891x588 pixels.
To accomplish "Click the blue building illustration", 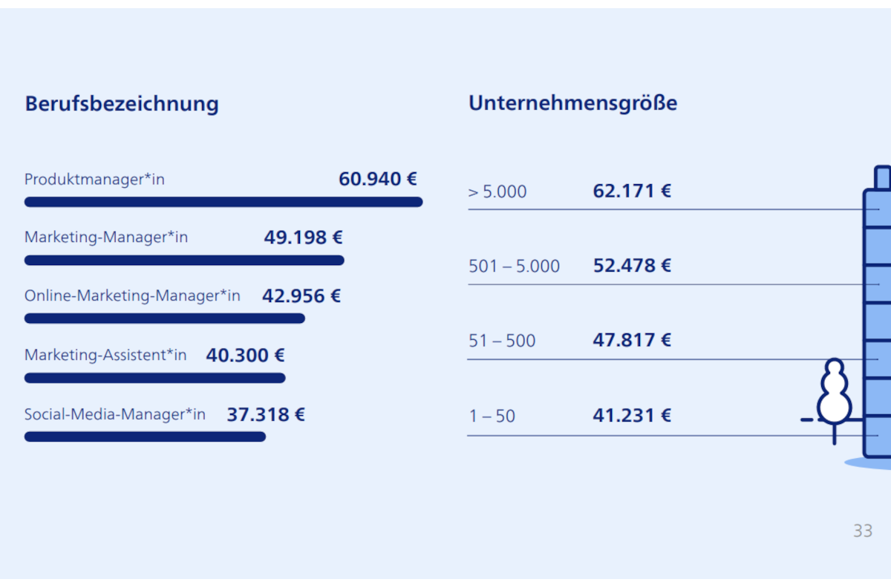I will coord(877,319).
